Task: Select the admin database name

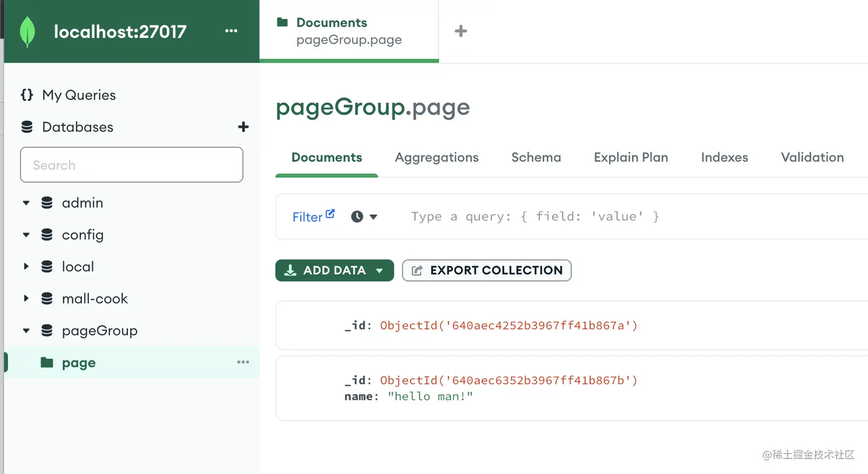Action: (x=83, y=203)
